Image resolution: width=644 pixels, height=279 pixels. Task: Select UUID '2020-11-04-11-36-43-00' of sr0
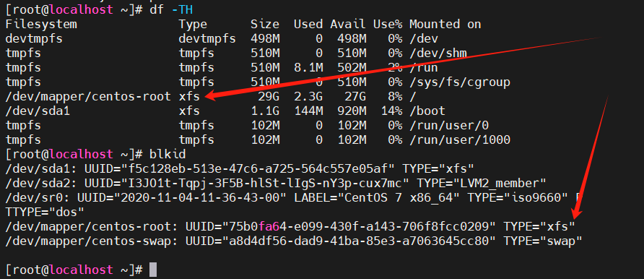coord(199,197)
